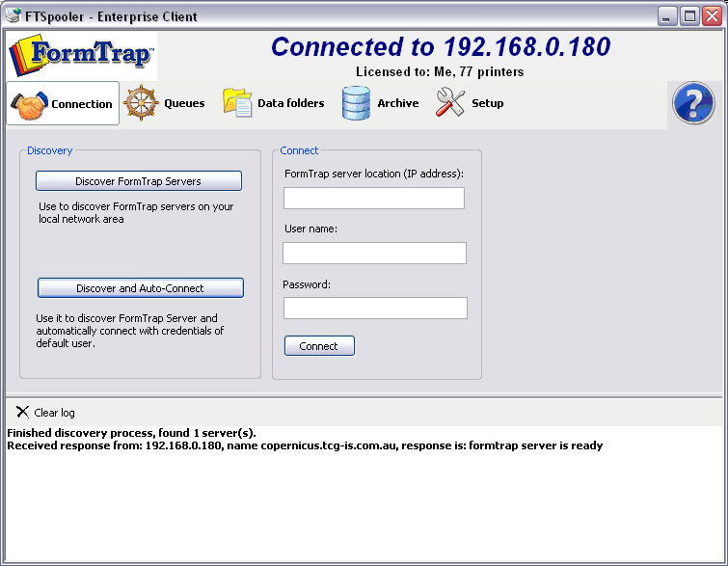
Task: Click the handshake Connection icon
Action: (28, 104)
